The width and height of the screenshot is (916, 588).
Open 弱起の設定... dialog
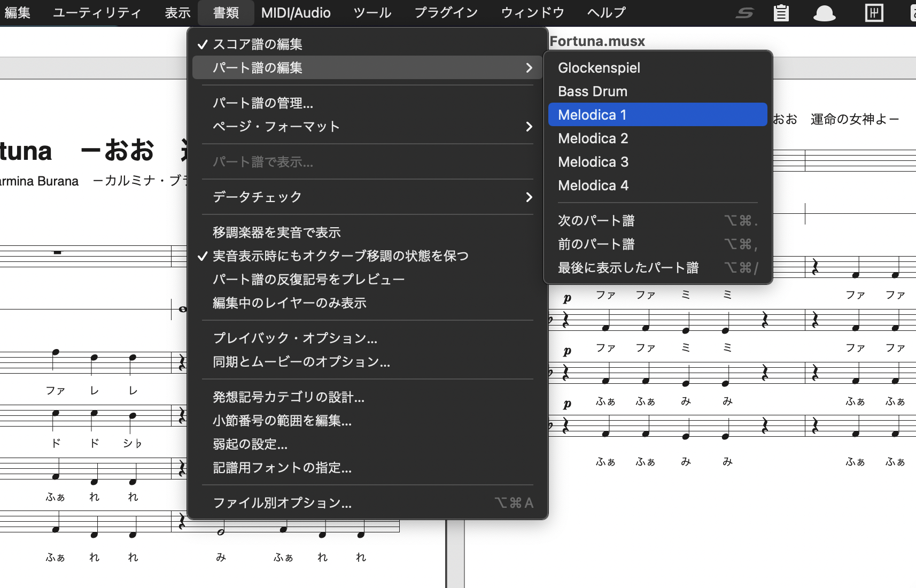[368, 444]
